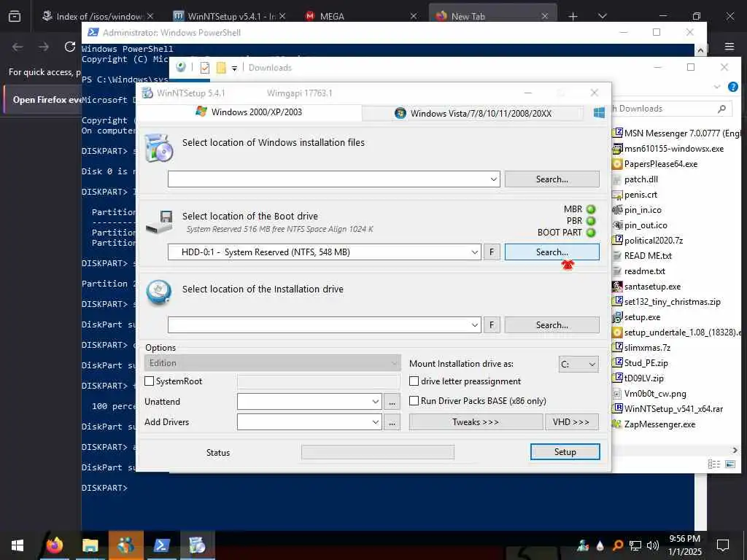747x560 pixels.
Task: Enable Run Driver Packs BASE checkbox
Action: (x=414, y=401)
